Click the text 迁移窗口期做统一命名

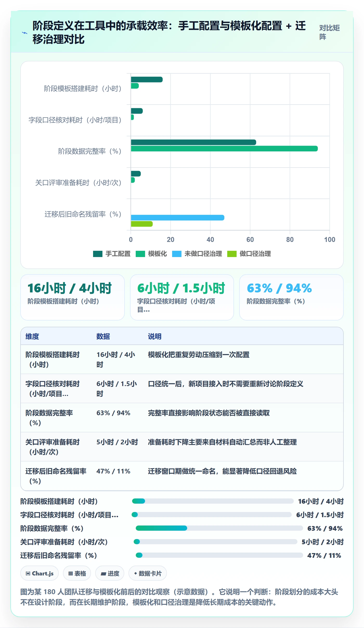click(x=181, y=471)
